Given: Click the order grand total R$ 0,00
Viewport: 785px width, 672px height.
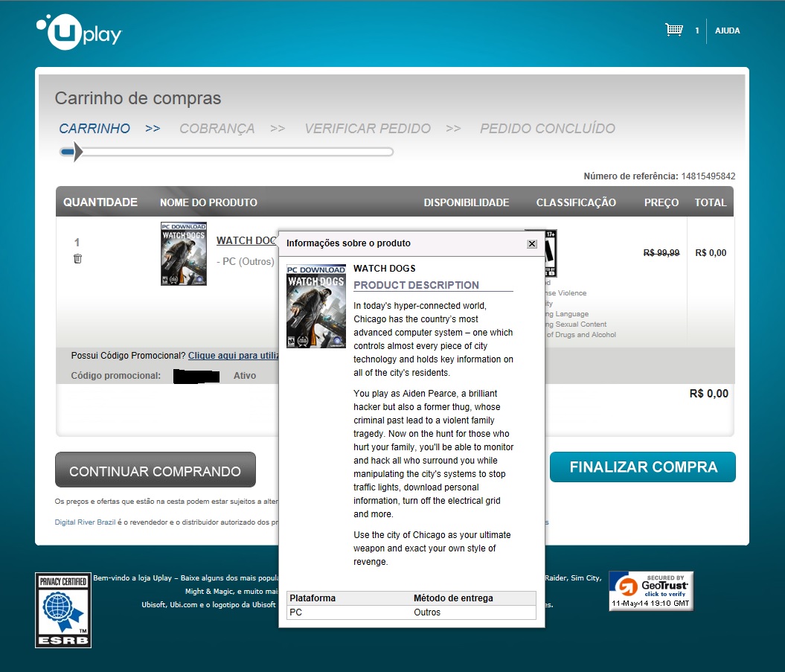Looking at the screenshot, I should tap(708, 394).
